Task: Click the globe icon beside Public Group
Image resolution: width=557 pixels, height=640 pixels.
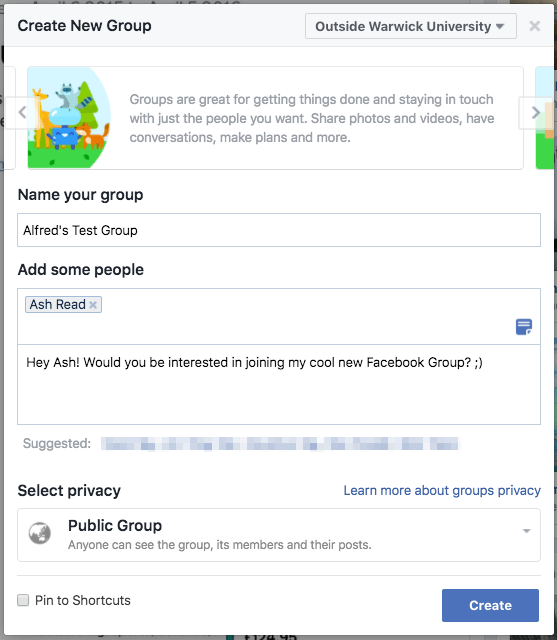Action: coord(40,533)
